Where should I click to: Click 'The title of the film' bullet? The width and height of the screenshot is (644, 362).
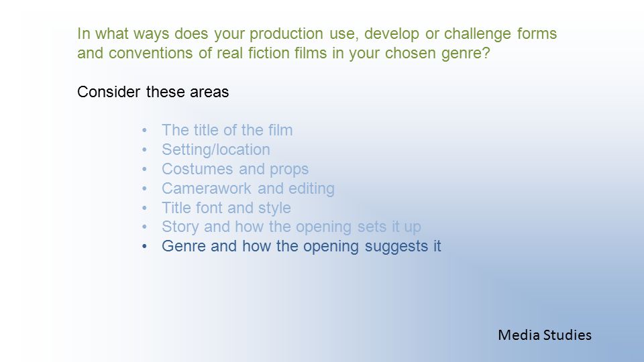227,130
